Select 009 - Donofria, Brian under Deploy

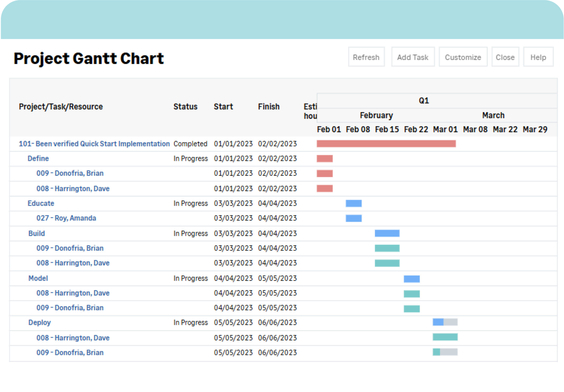pyautogui.click(x=70, y=352)
